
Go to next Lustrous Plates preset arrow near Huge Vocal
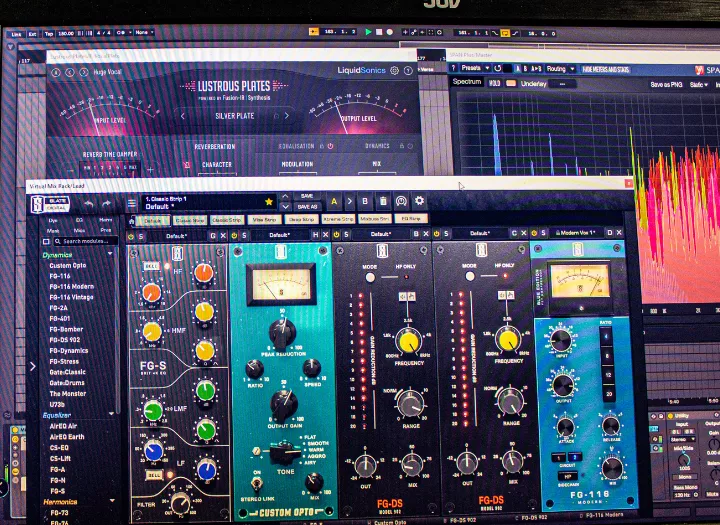point(84,72)
